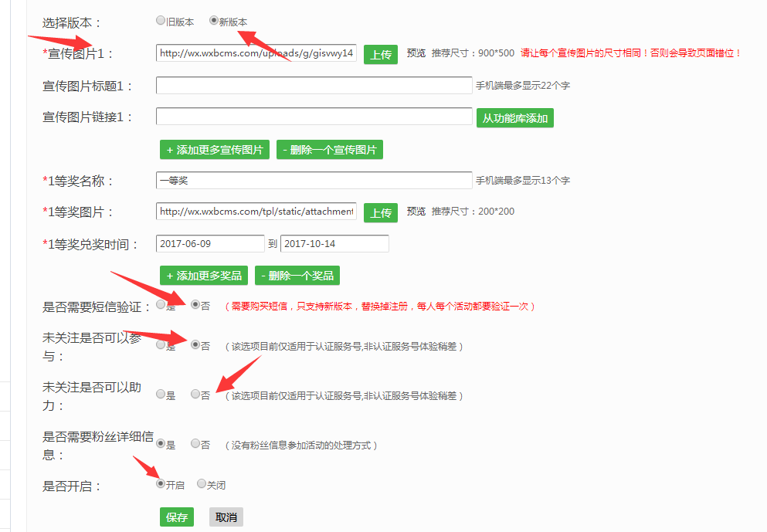Click the 从功能库添加 button
The width and height of the screenshot is (767, 532).
[x=515, y=118]
